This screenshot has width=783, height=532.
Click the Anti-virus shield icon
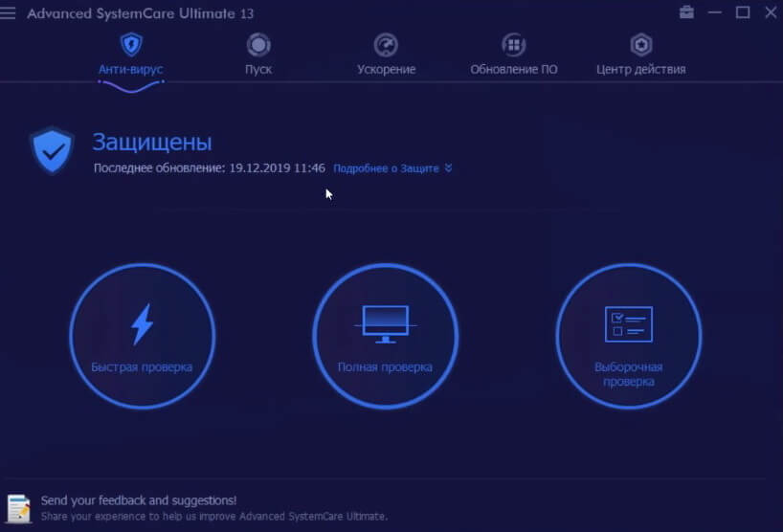[x=131, y=44]
